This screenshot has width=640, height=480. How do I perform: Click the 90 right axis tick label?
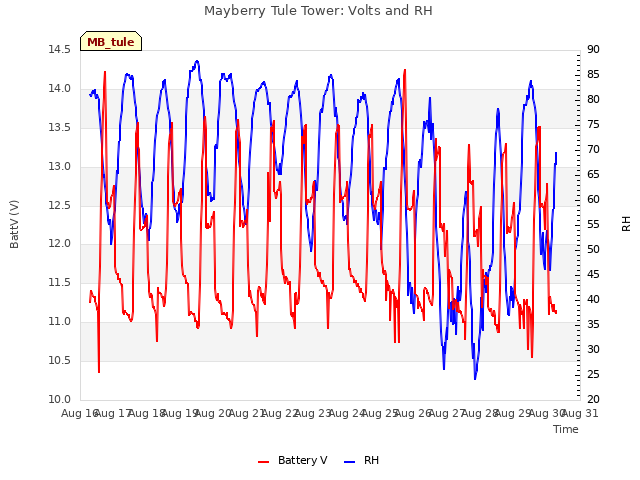tap(593, 49)
